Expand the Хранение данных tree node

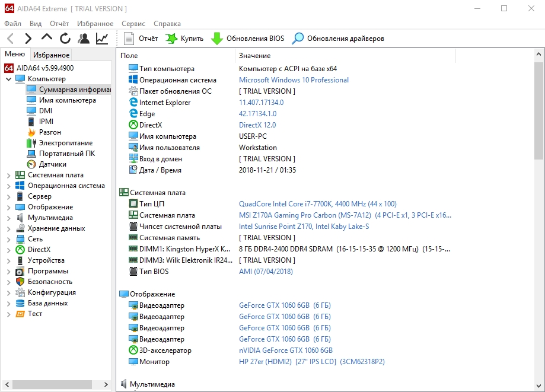click(x=9, y=229)
